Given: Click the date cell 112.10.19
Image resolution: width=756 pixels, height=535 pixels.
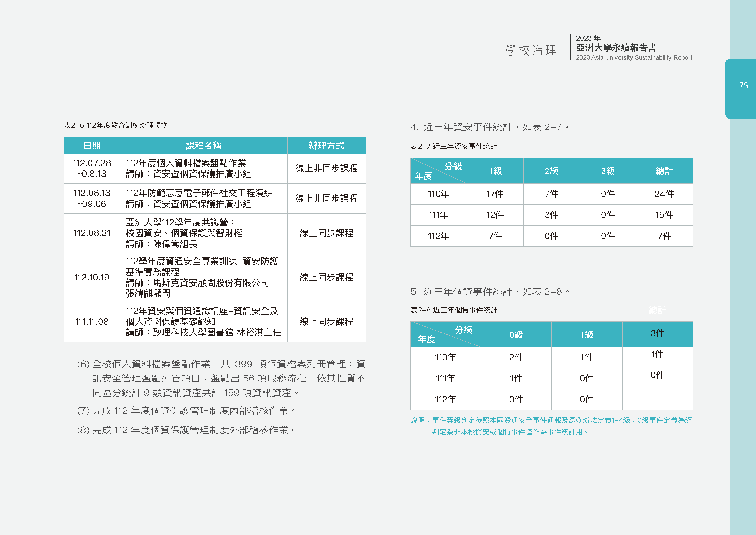Looking at the screenshot, I should click(92, 278).
